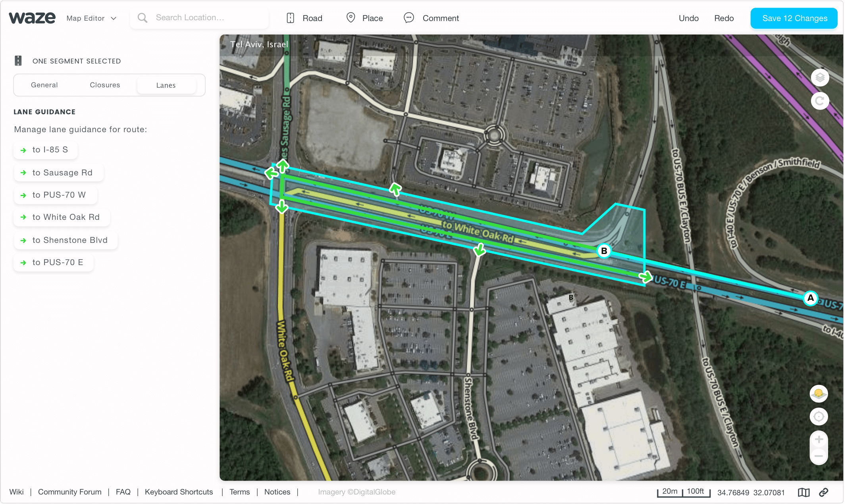Switch to the General tab

point(44,85)
